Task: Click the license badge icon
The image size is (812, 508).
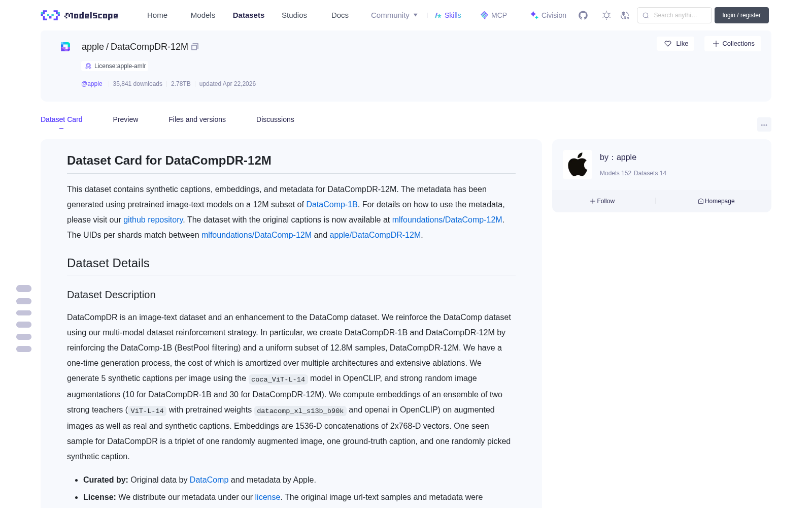Action: click(88, 66)
